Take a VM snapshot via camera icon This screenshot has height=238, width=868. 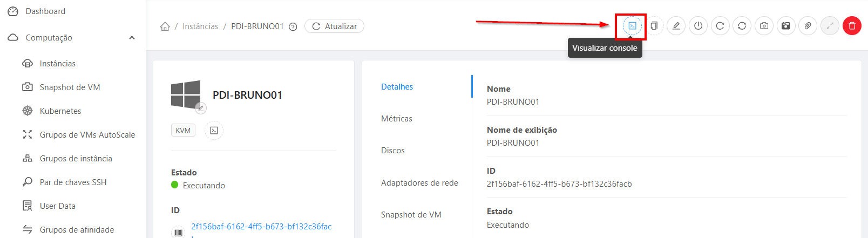[764, 26]
